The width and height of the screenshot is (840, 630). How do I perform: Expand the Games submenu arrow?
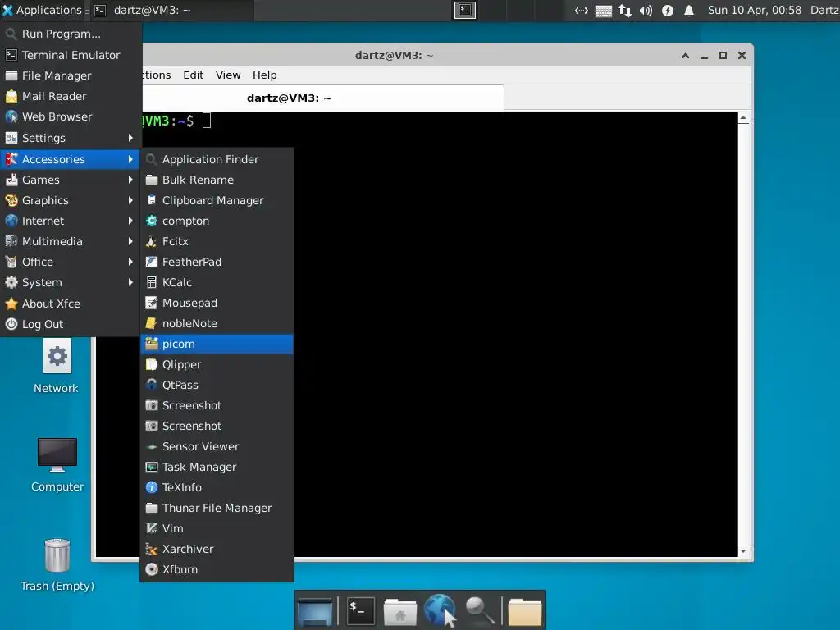point(130,180)
